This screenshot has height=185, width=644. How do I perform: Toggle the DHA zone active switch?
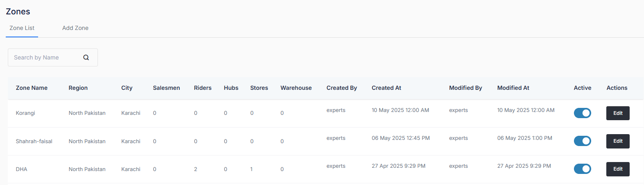pos(582,169)
